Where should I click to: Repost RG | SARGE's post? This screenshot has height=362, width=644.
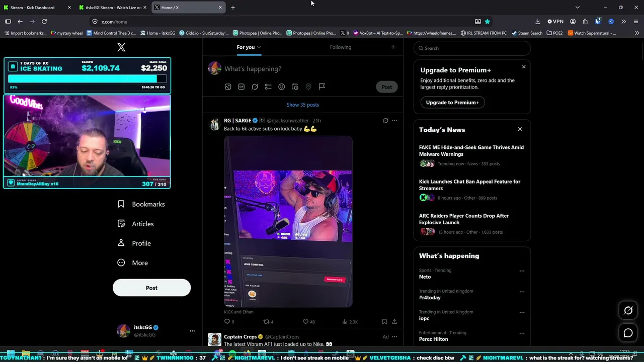[268, 322]
